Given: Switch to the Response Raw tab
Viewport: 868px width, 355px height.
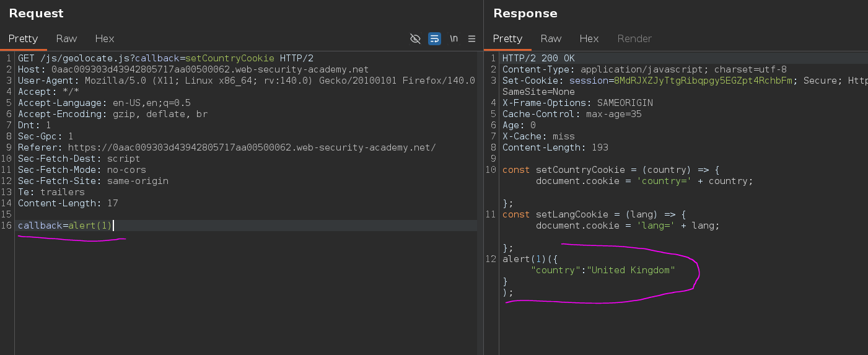Looking at the screenshot, I should [551, 38].
